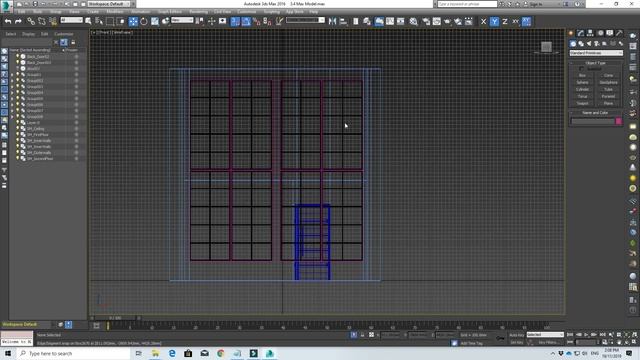This screenshot has height=360, width=640.
Task: Collapse the Object Type rollout
Action: click(596, 63)
